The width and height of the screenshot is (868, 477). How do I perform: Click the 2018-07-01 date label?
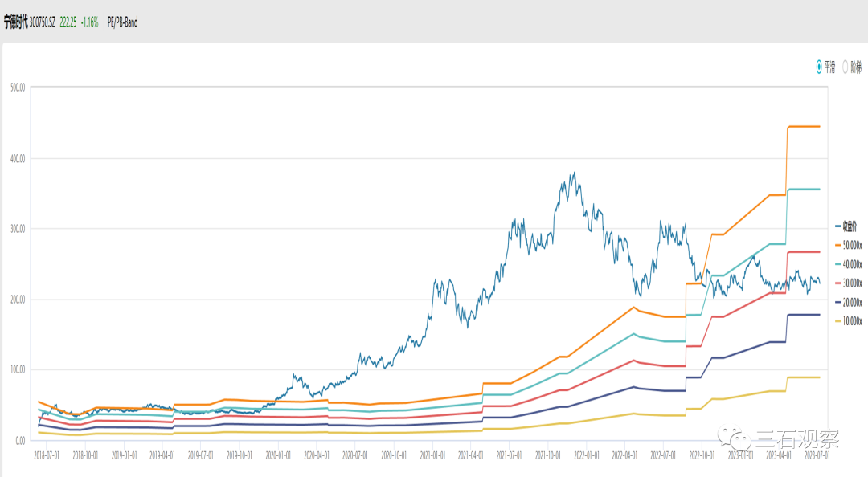click(x=47, y=455)
